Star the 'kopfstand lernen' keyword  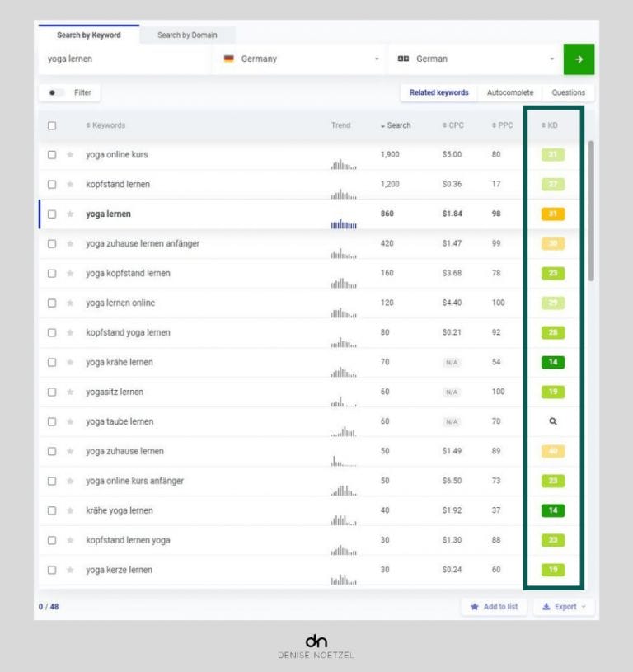(x=70, y=185)
